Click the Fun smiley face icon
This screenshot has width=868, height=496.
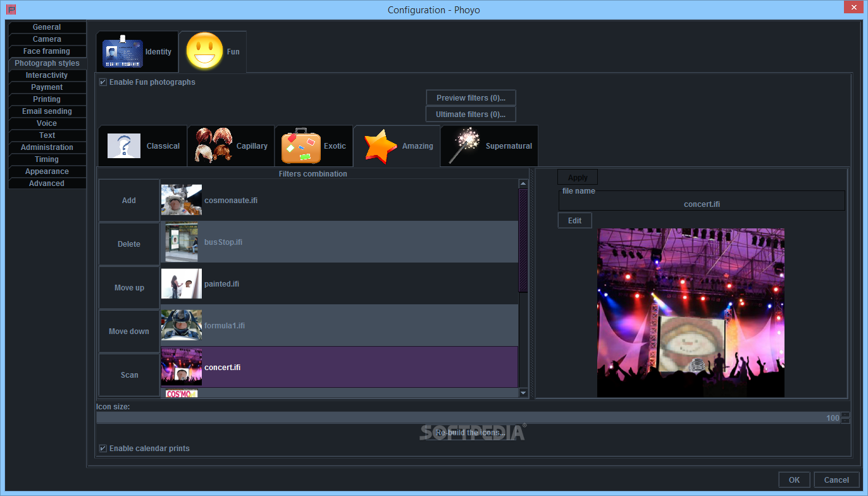(204, 52)
